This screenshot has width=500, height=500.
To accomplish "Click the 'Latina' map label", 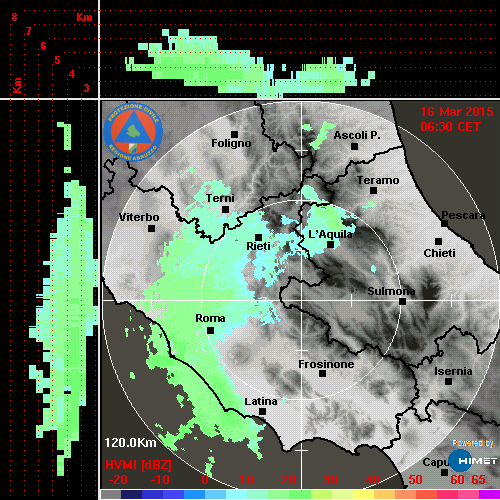I will 261,402.
